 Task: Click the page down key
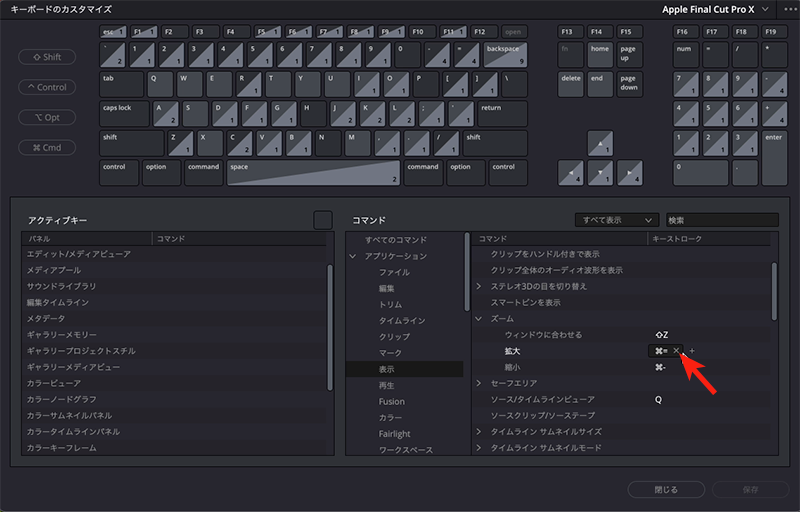tap(630, 84)
